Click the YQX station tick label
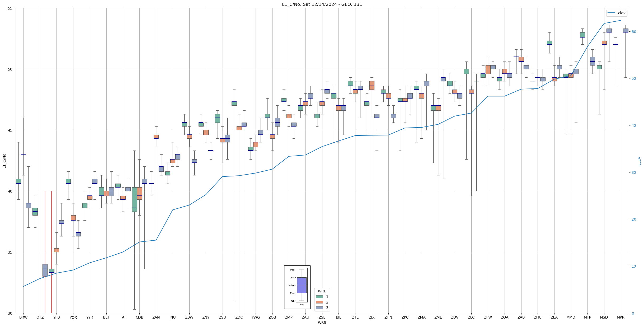The width and height of the screenshot is (644, 327). [73, 317]
